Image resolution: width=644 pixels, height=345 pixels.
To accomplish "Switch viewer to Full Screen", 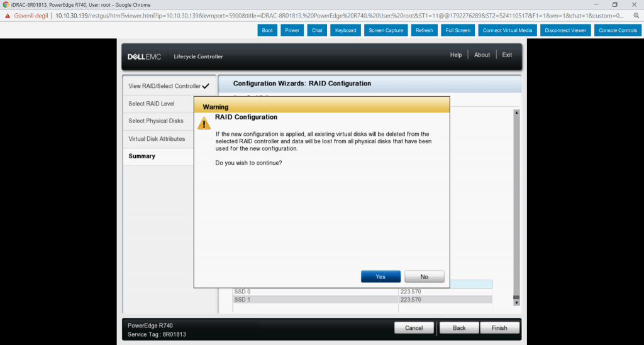I will 457,30.
